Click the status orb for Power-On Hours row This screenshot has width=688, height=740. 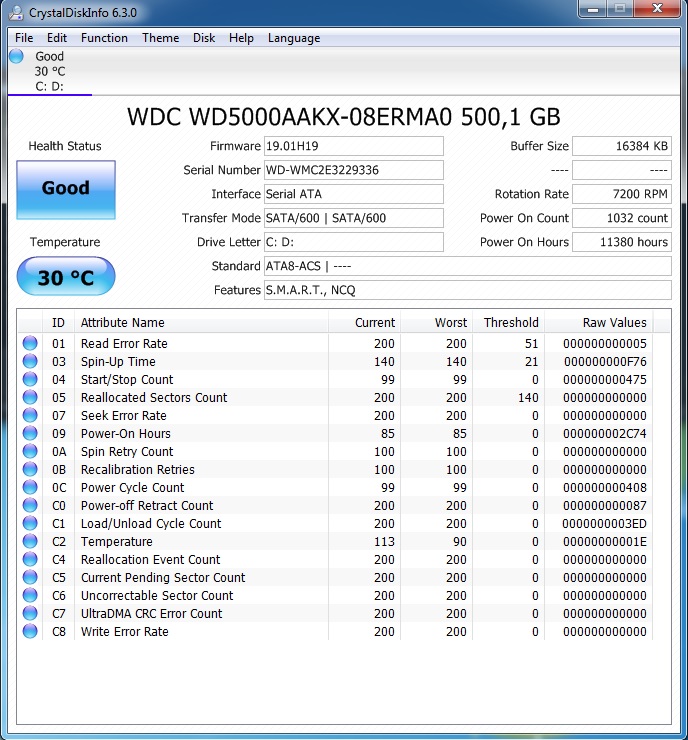[x=30, y=433]
